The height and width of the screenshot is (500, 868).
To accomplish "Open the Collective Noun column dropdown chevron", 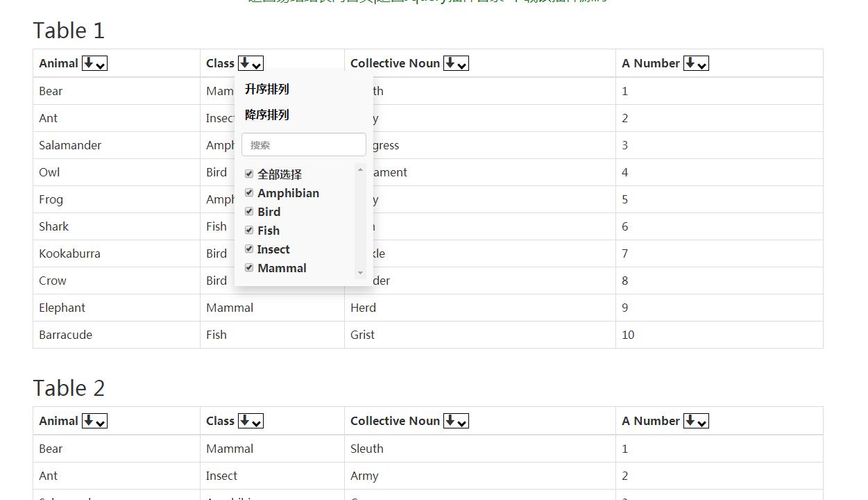I will (461, 65).
